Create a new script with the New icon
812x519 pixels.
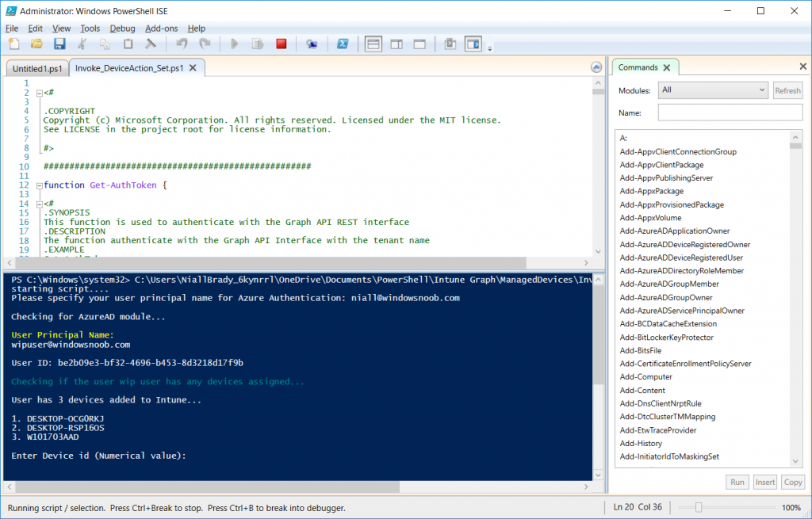pos(14,44)
